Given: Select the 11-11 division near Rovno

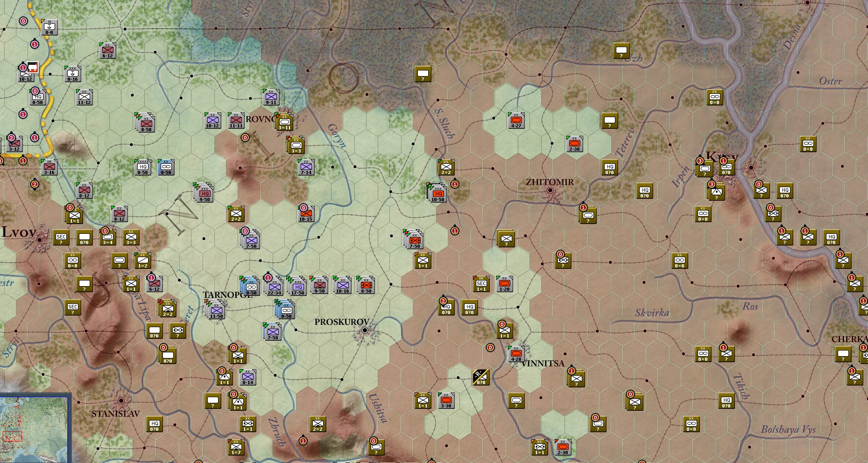Looking at the screenshot, I should [x=236, y=120].
